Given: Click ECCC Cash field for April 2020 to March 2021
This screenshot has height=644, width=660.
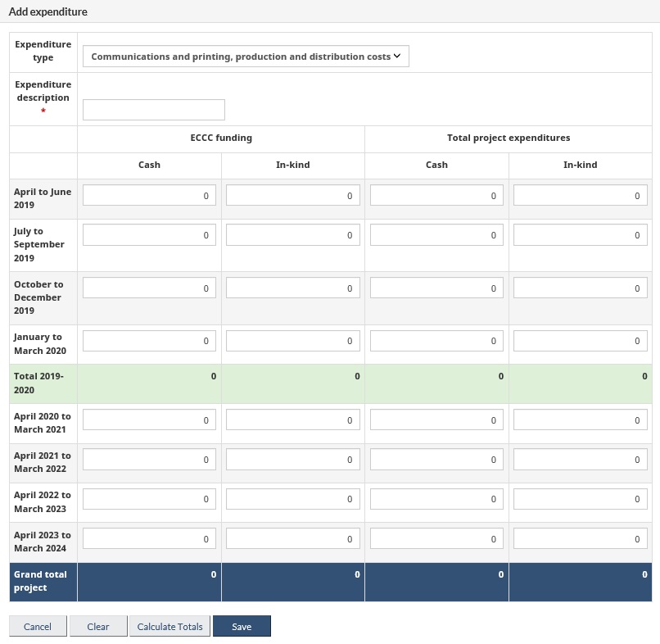Looking at the screenshot, I should [x=149, y=420].
